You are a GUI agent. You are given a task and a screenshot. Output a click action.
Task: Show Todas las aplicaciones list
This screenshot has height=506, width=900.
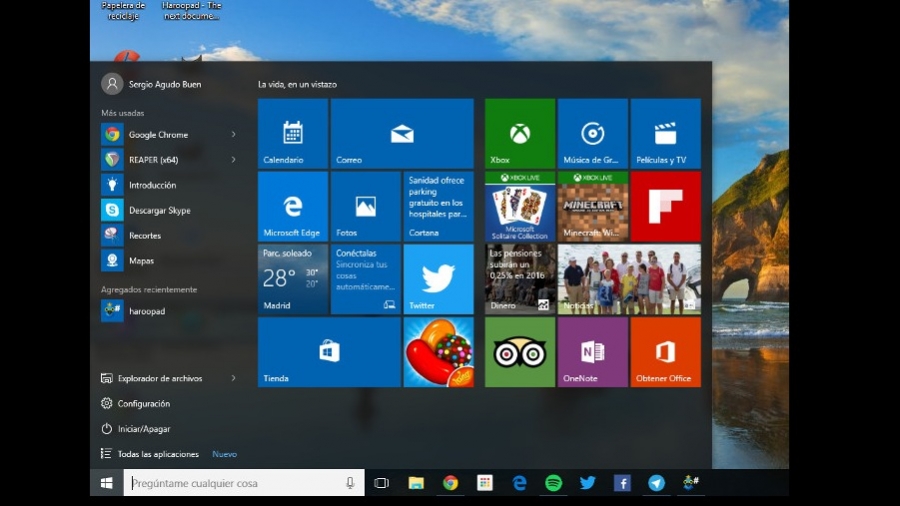tap(158, 454)
